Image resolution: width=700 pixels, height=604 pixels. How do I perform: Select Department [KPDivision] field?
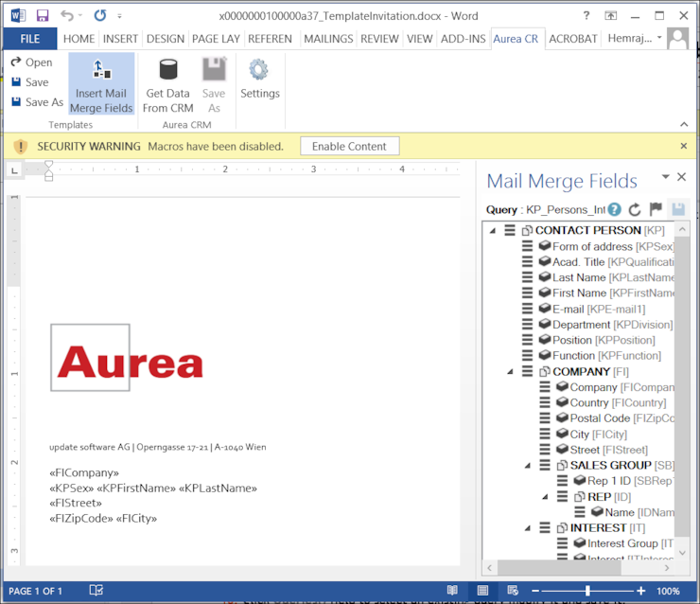point(613,325)
